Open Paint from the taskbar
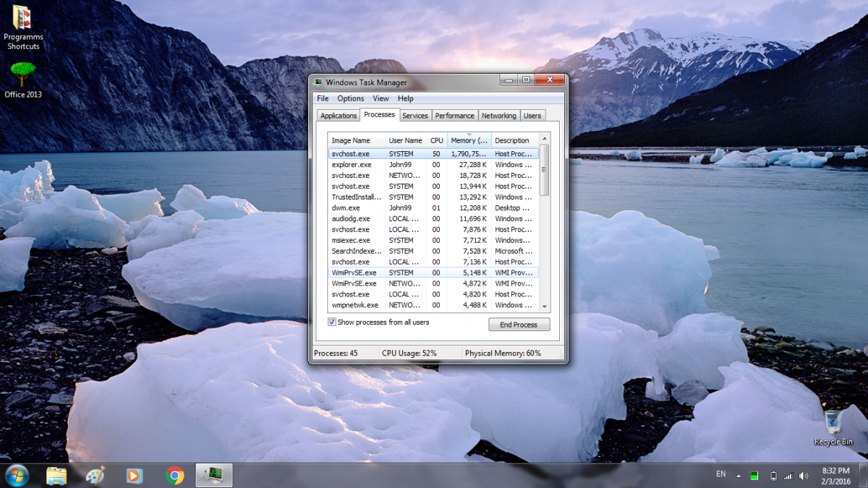The height and width of the screenshot is (488, 868). [95, 475]
